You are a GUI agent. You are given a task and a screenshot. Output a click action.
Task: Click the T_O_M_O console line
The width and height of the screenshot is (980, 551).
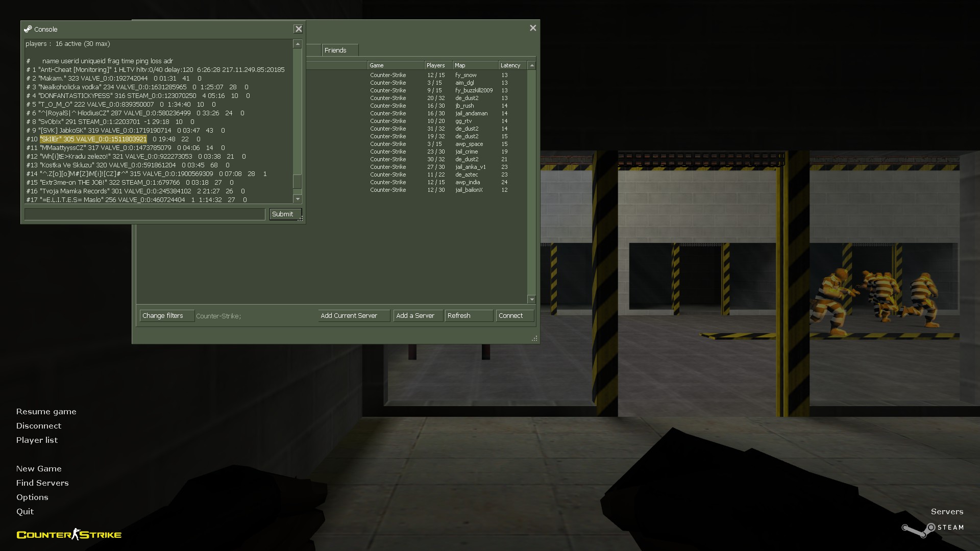coord(121,105)
